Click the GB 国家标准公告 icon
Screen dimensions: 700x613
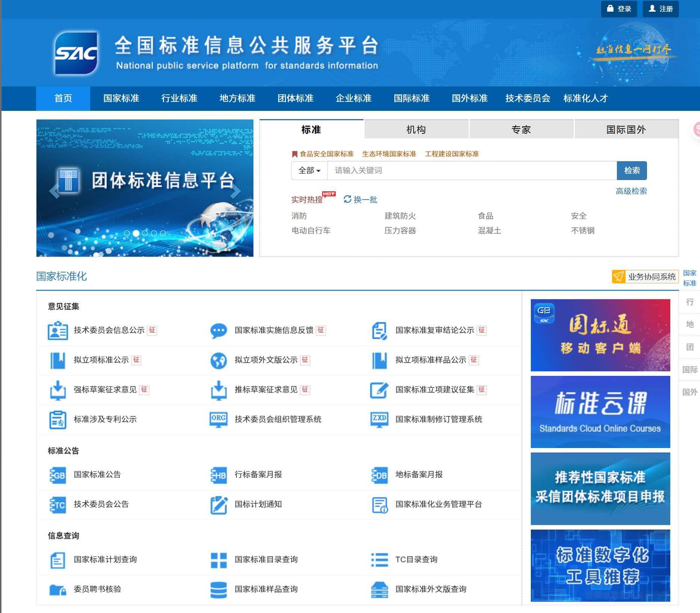coord(58,475)
